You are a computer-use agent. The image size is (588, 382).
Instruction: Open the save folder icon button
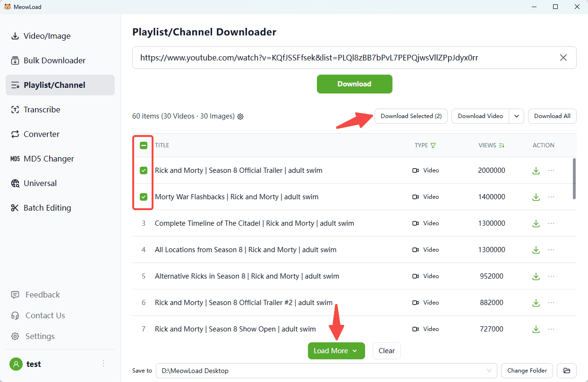click(x=567, y=371)
